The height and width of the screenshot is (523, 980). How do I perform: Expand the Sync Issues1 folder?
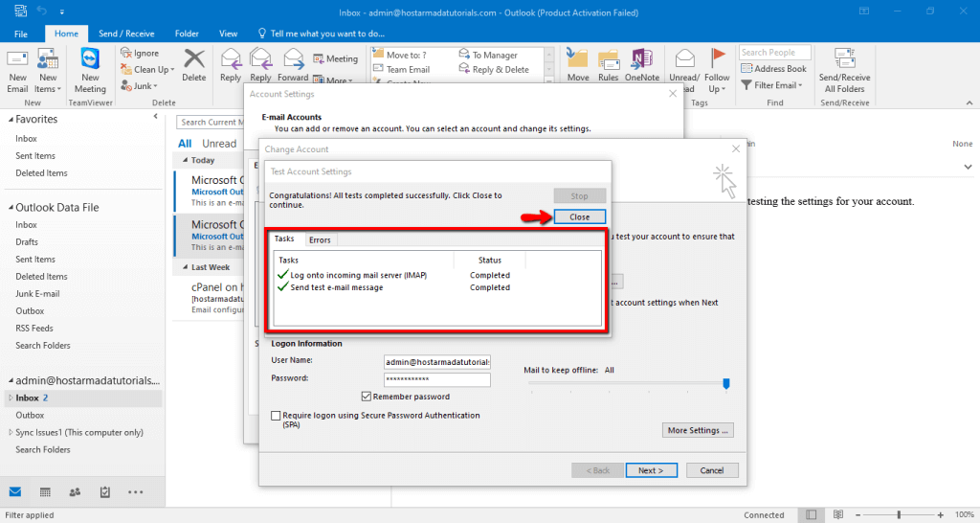11,432
